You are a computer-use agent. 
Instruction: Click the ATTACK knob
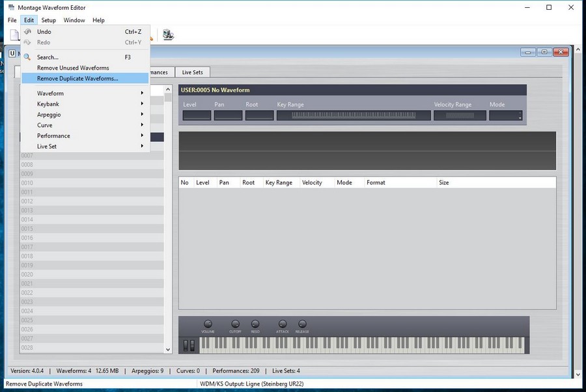(x=283, y=324)
